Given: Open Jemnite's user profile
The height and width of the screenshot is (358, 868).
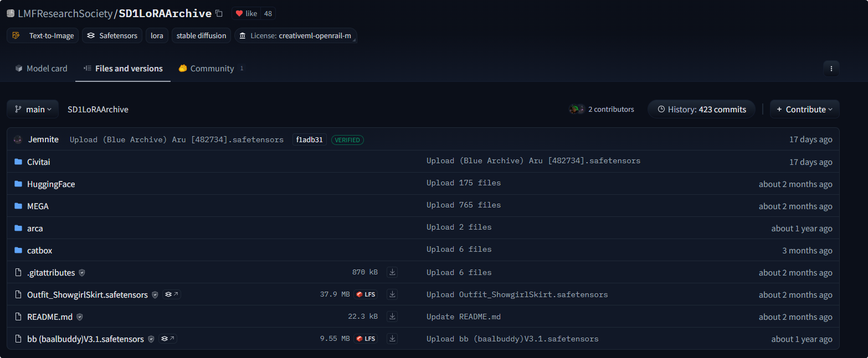Looking at the screenshot, I should tap(43, 139).
